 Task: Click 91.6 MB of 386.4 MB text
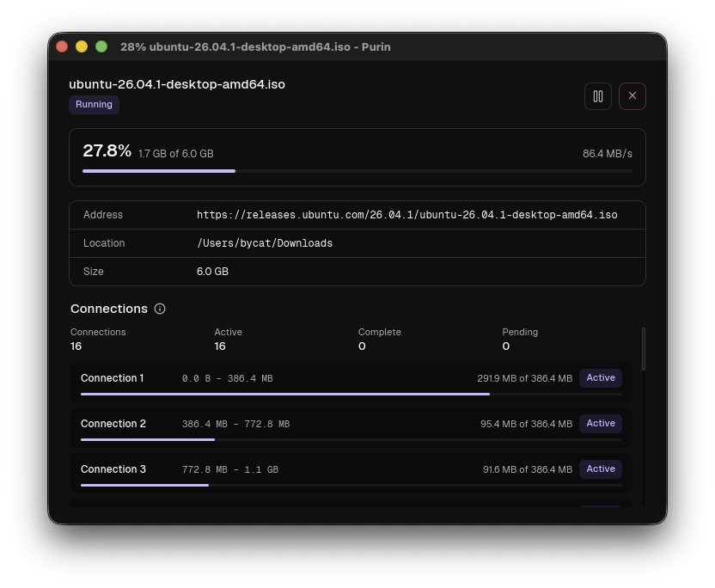point(528,470)
